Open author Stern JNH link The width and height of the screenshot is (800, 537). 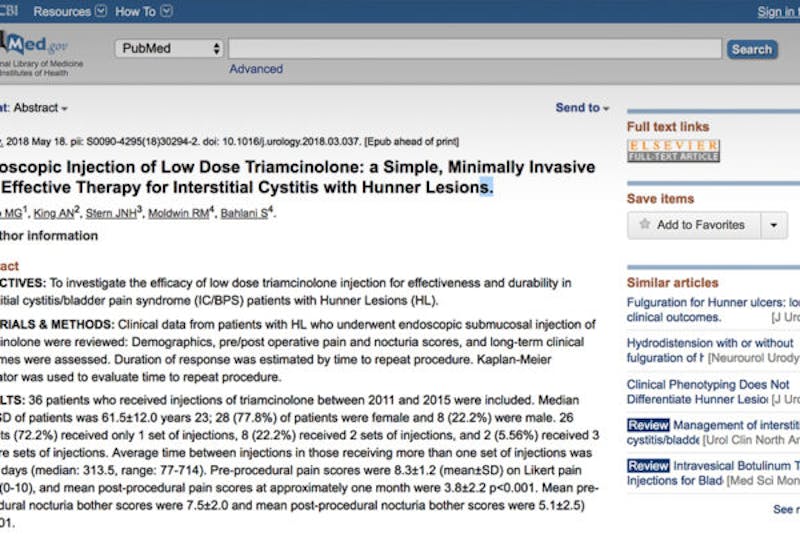click(x=113, y=213)
